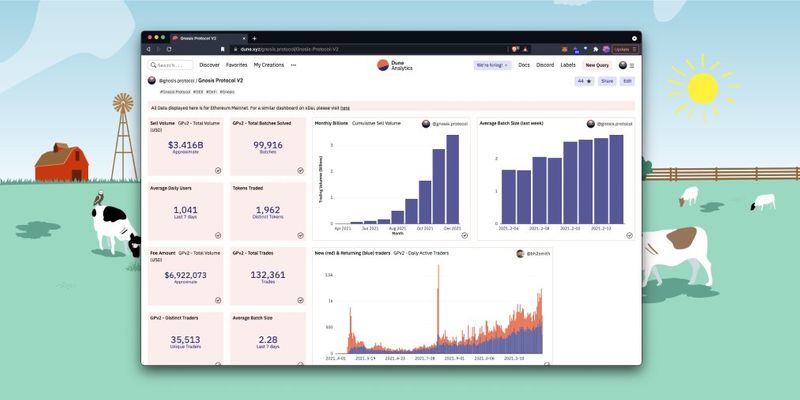Go to My Creations
The width and height of the screenshot is (800, 400).
pos(269,65)
